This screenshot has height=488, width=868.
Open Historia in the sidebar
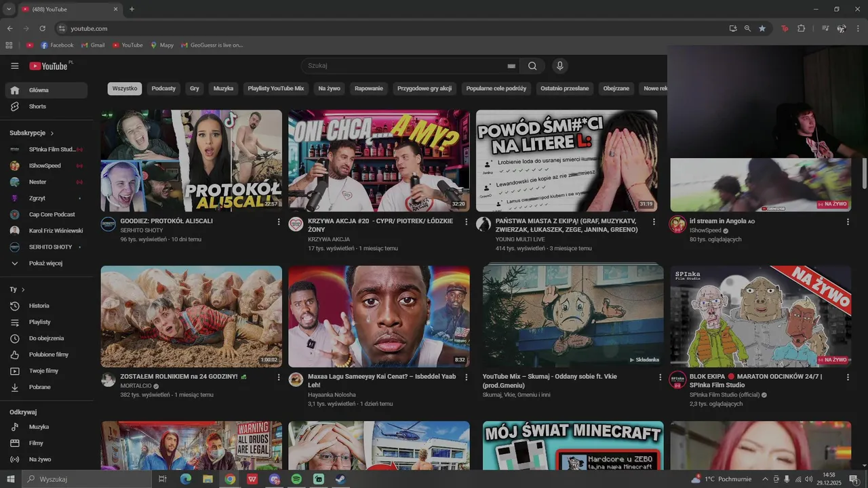(46, 306)
